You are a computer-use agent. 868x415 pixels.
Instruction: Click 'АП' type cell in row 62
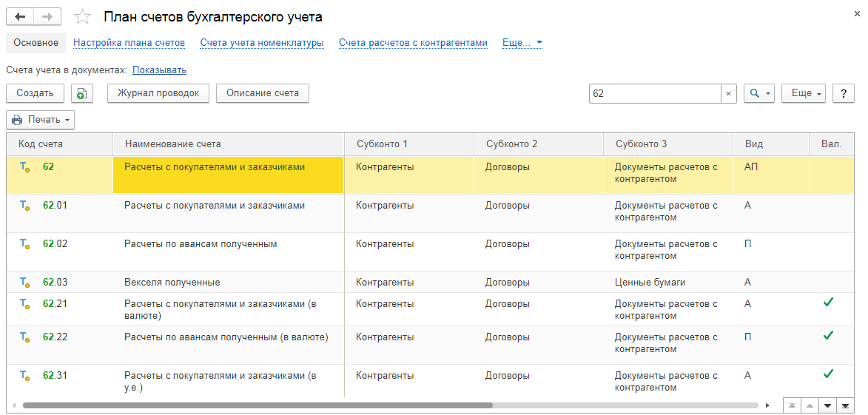coord(772,175)
